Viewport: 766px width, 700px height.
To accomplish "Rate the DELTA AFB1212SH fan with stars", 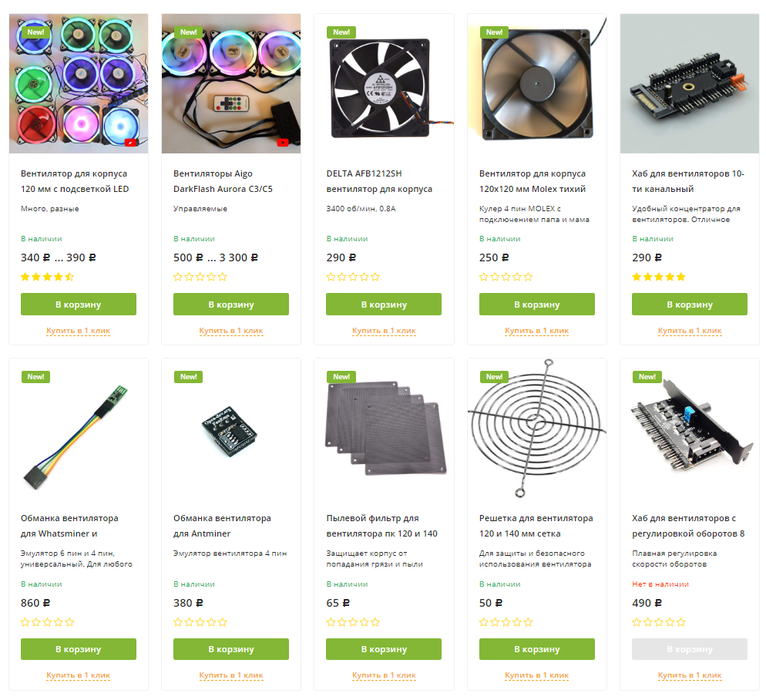I will click(x=353, y=278).
